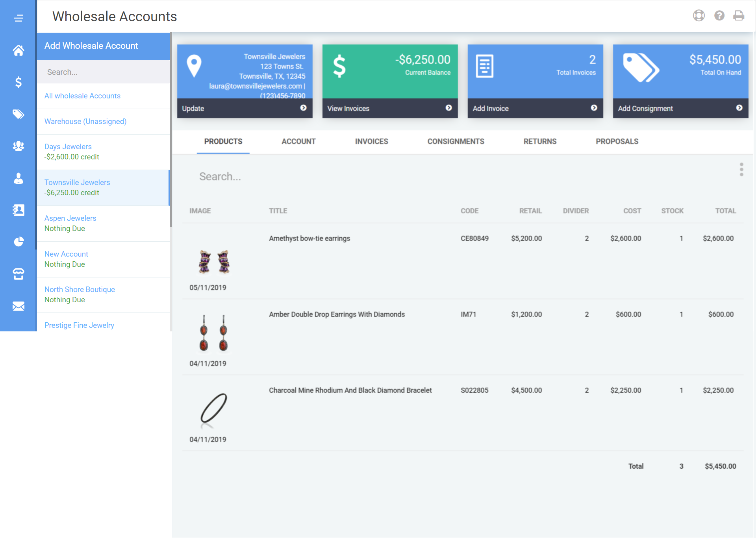The width and height of the screenshot is (756, 538).
Task: Open Amethyst bow-tie earrings thumbnail
Action: [x=214, y=262]
